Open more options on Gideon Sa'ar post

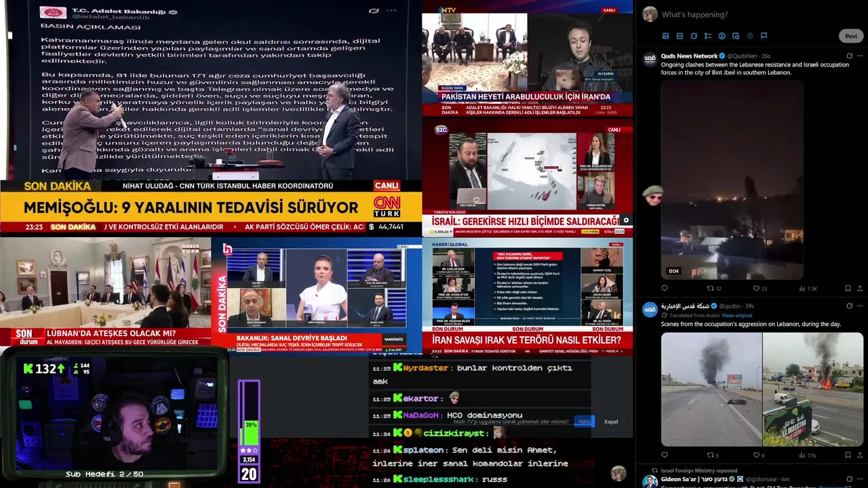[861, 479]
